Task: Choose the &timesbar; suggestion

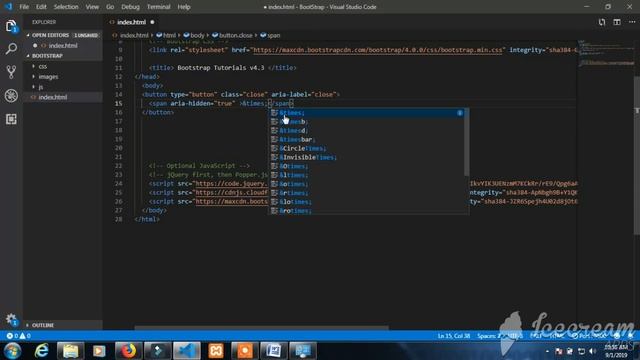Action: 368,140
